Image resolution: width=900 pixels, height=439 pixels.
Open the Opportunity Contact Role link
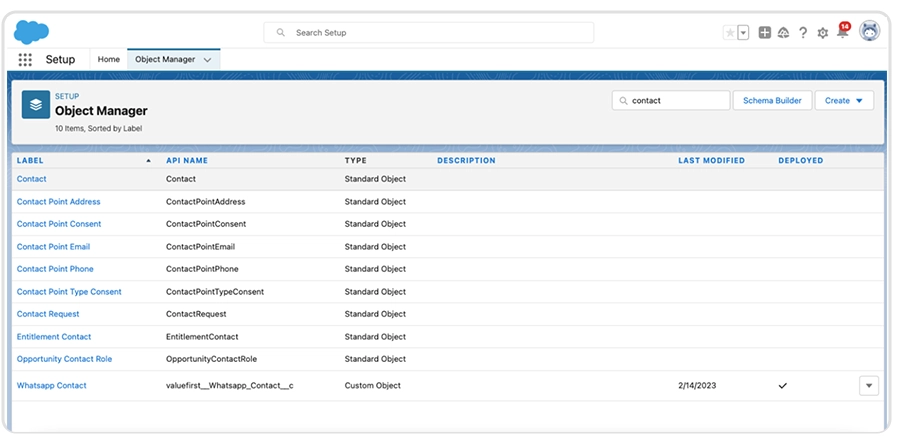(x=64, y=359)
